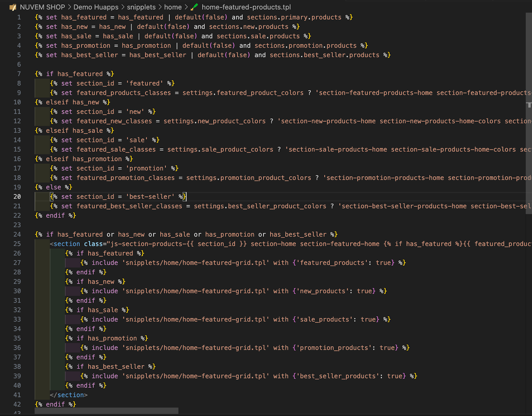This screenshot has height=416, width=532.
Task: Click the 'new' string on line 11
Action: pyautogui.click(x=135, y=112)
